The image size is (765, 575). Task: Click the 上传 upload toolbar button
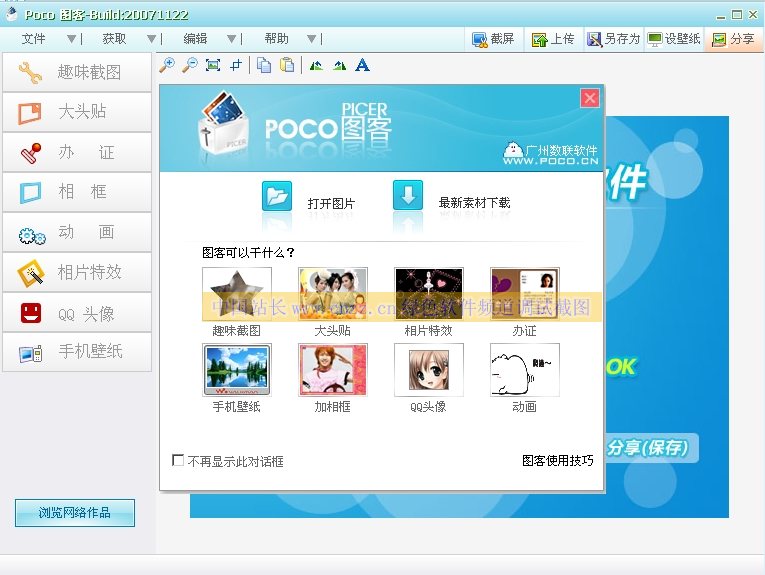tap(553, 39)
